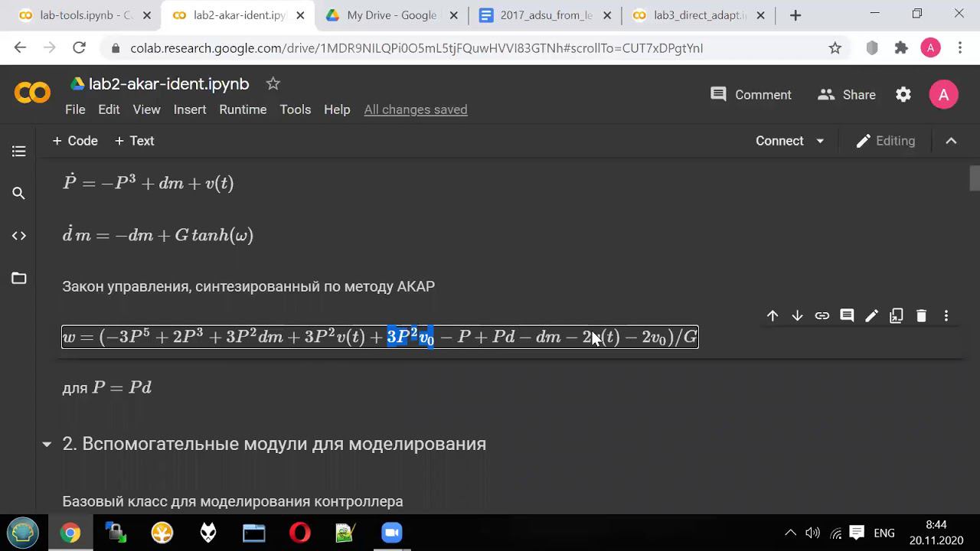Open the Chrome profile avatar
The width and height of the screenshot is (980, 551).
[x=930, y=48]
